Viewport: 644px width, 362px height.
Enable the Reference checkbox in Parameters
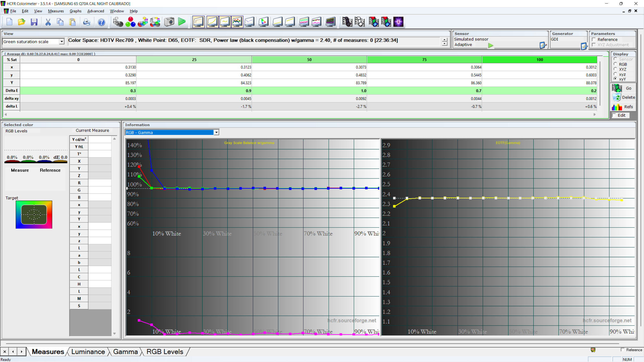[594, 39]
